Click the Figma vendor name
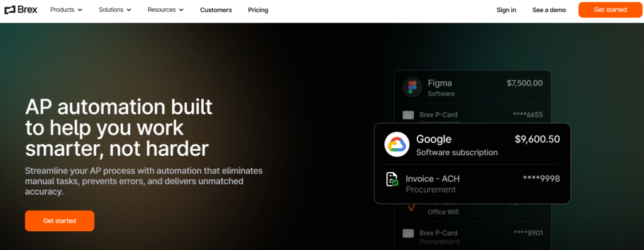This screenshot has width=644, height=250. click(440, 84)
